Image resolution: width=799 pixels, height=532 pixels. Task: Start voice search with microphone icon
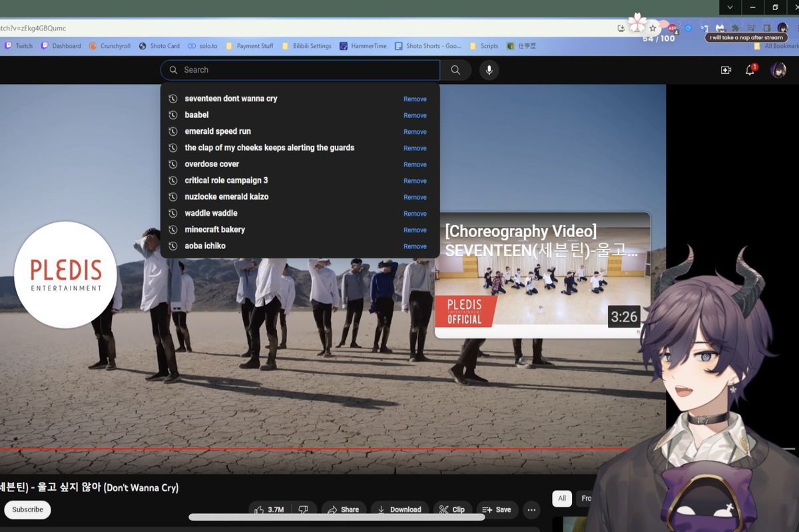(489, 70)
